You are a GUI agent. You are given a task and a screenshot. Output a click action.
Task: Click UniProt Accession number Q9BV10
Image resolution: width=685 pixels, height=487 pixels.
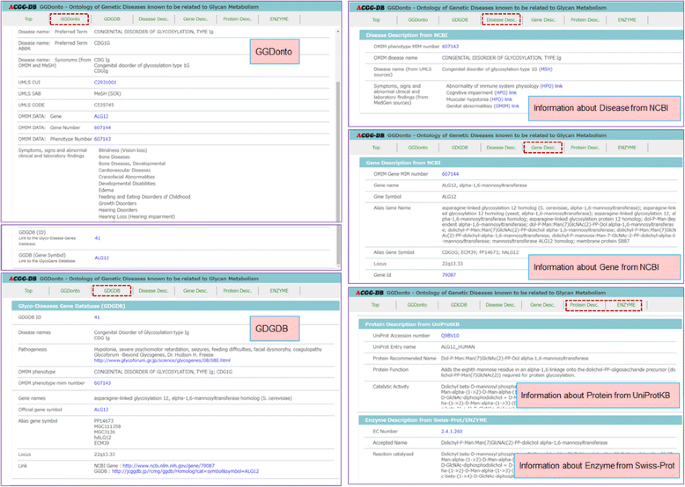coord(450,335)
